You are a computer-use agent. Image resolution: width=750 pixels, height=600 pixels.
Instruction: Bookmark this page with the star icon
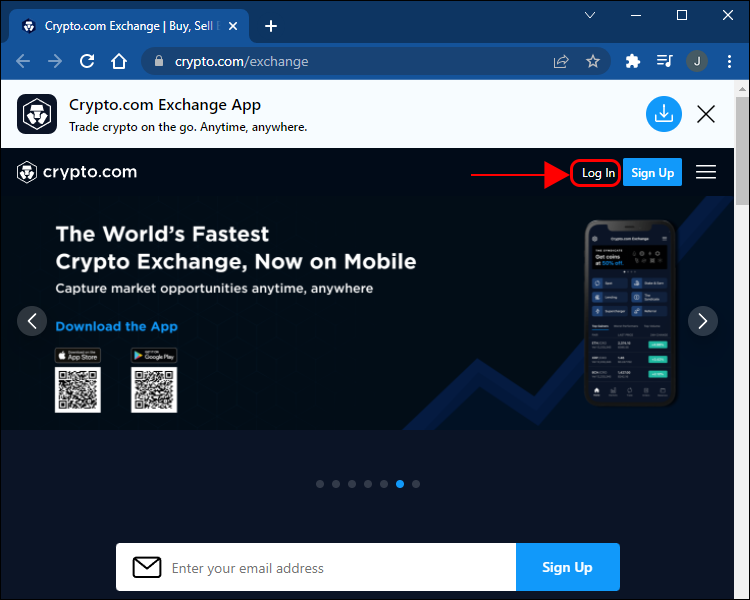tap(593, 61)
